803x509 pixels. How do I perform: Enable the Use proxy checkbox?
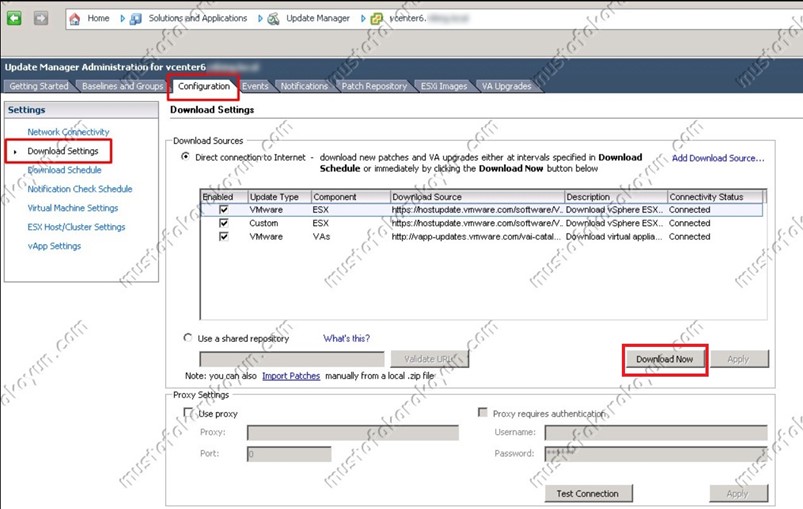coord(190,413)
